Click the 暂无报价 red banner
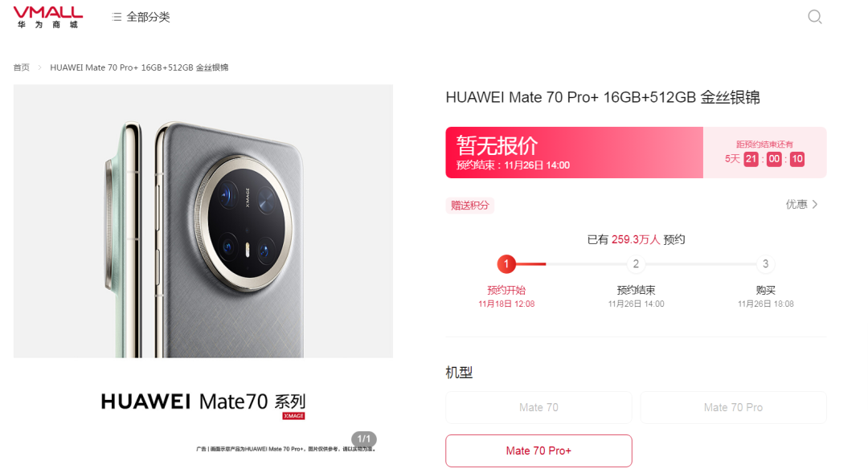 click(574, 153)
